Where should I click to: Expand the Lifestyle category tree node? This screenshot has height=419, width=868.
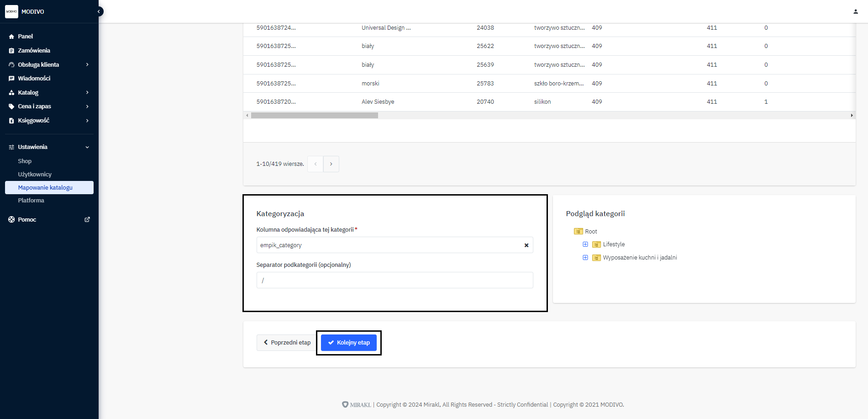point(585,244)
